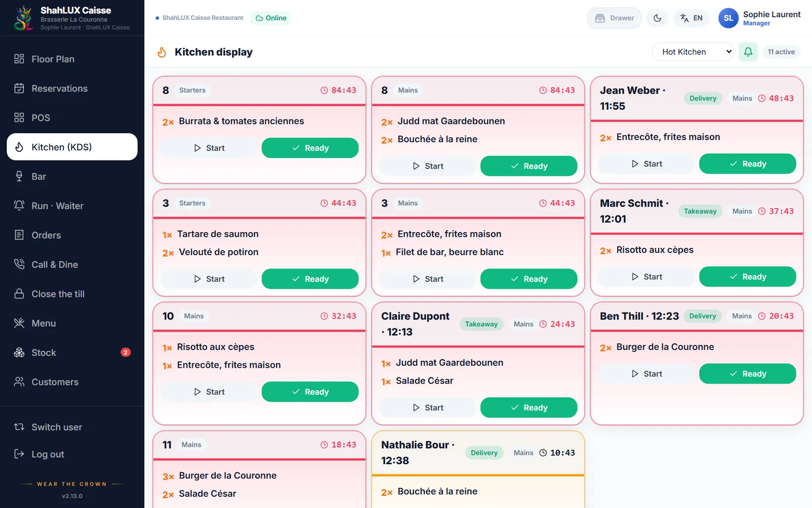The height and width of the screenshot is (508, 812).
Task: Click Switch user icon in sidebar
Action: (19, 427)
